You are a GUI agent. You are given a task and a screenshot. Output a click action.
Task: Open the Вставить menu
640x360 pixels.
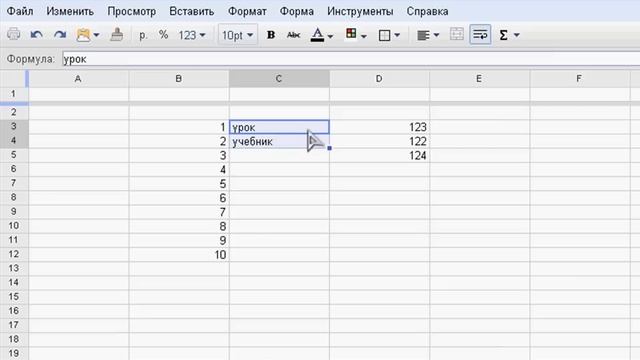[191, 11]
